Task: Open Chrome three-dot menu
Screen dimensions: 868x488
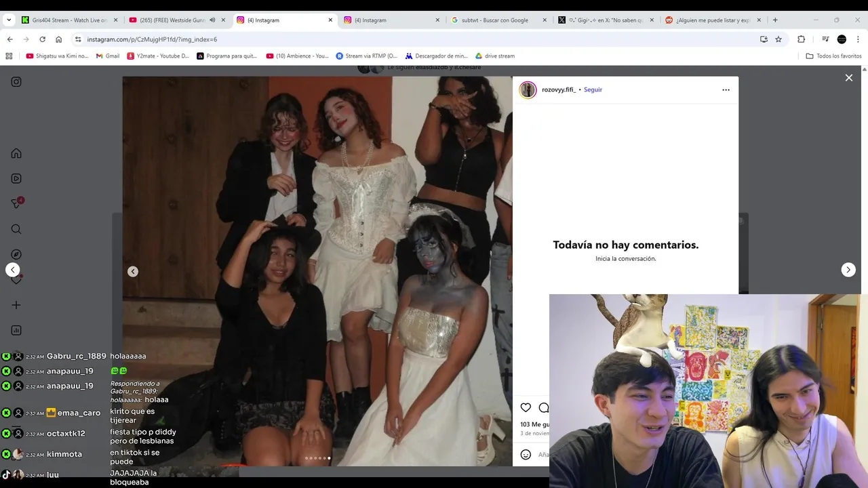Action: click(x=858, y=39)
